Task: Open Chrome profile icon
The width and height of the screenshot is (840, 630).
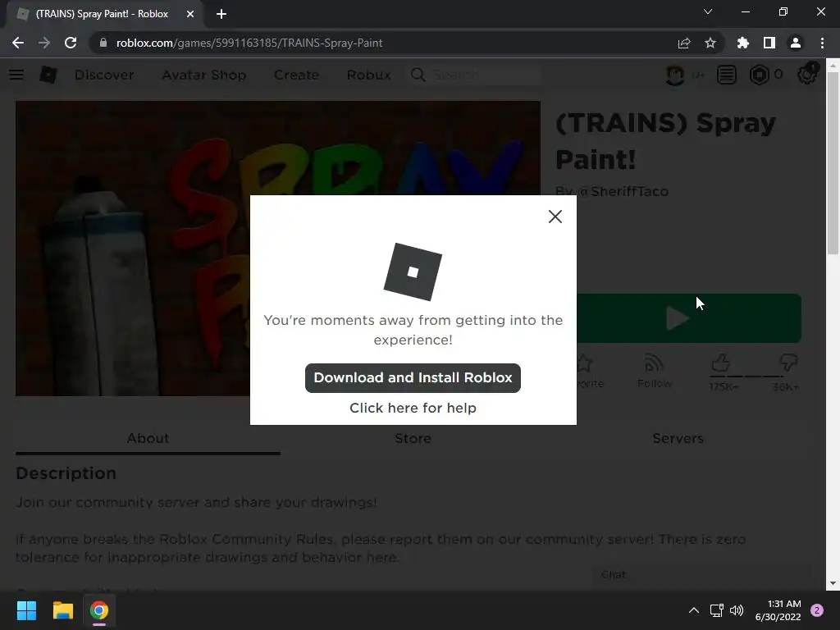Action: coord(796,43)
